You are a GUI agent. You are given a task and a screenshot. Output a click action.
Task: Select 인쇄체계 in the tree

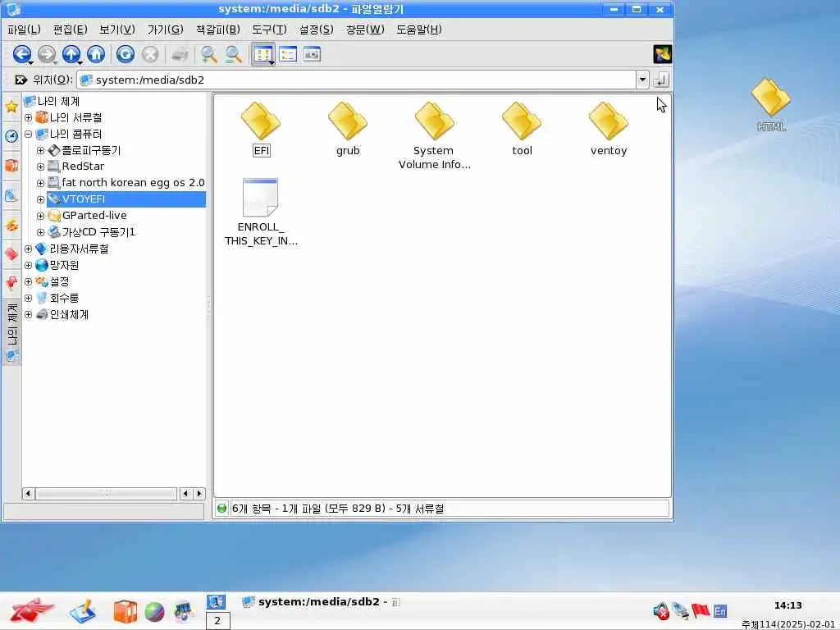pyautogui.click(x=69, y=314)
